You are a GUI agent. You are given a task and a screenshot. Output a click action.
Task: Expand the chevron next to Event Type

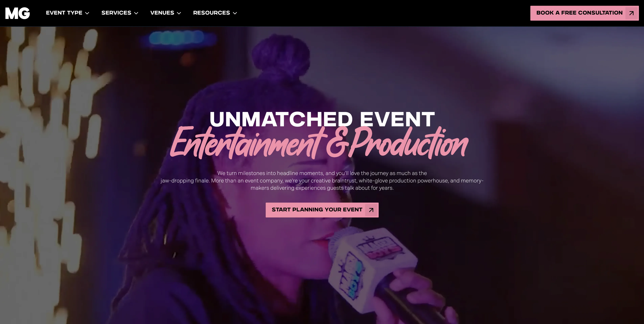pyautogui.click(x=87, y=13)
